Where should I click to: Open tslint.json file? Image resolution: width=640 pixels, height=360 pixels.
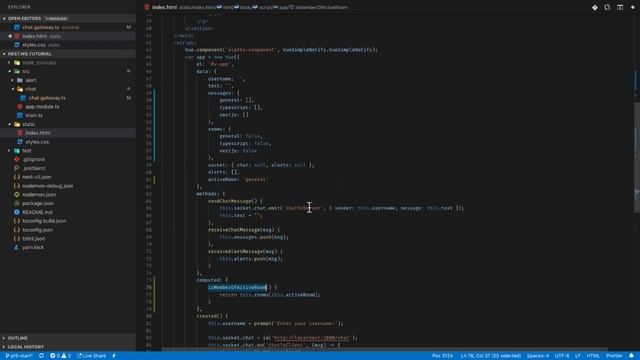[x=34, y=239]
